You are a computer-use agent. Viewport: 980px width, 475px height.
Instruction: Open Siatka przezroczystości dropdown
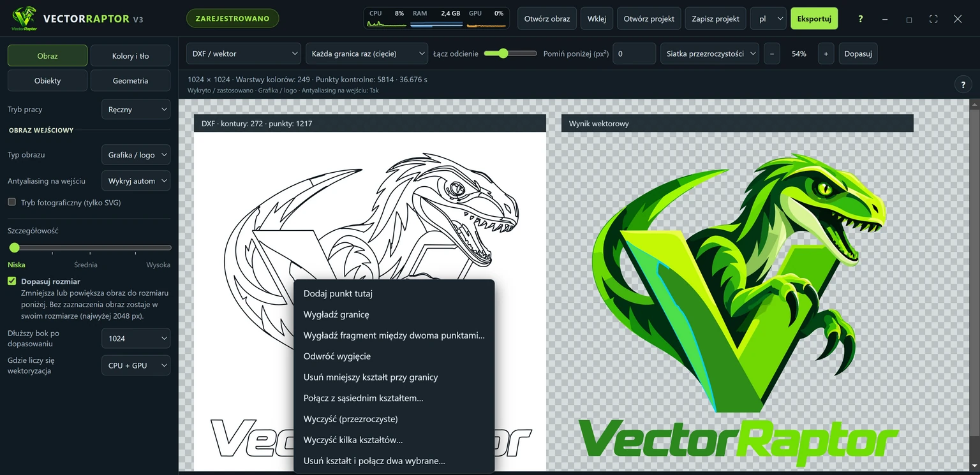(x=709, y=54)
